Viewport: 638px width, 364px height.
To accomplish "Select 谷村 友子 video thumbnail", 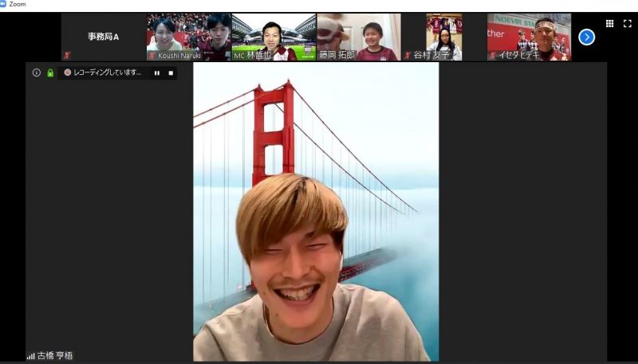I will (443, 37).
